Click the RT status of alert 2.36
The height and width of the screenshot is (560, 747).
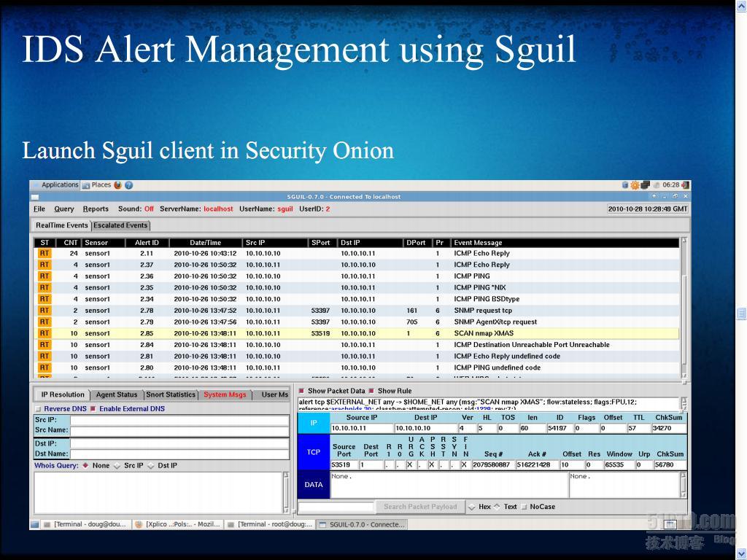(x=44, y=276)
